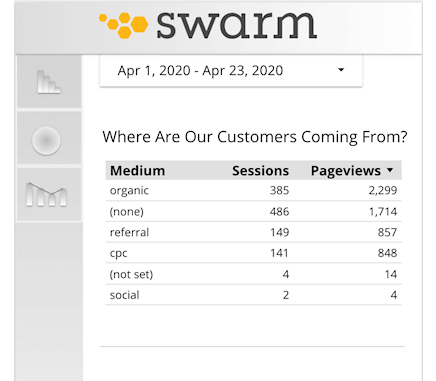Select the (none) medium row

tap(253, 211)
